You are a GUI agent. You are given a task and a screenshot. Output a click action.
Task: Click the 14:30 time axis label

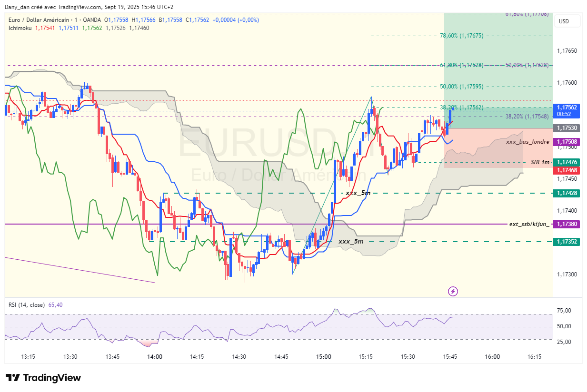point(239,357)
